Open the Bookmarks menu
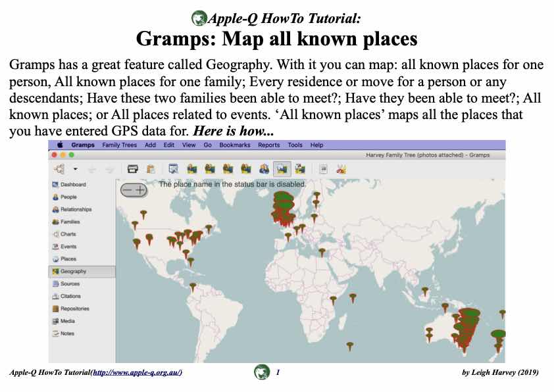554x392 pixels. 235,145
